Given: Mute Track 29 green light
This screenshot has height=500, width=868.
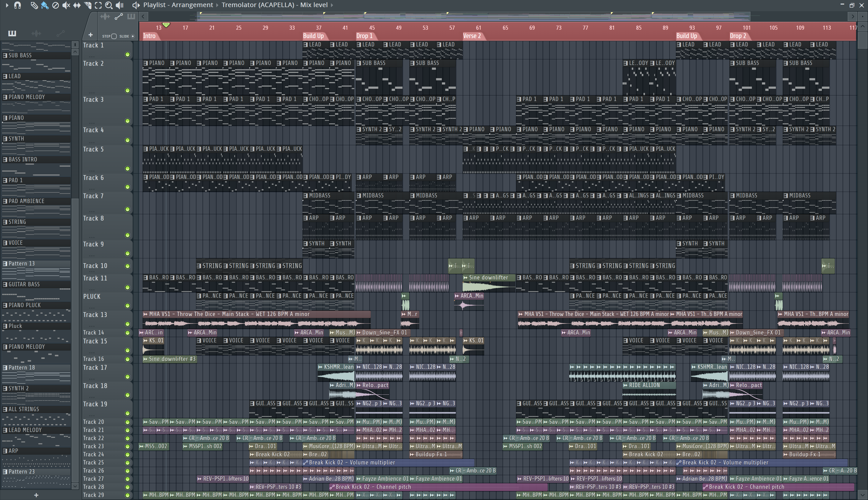Looking at the screenshot, I should 127,495.
